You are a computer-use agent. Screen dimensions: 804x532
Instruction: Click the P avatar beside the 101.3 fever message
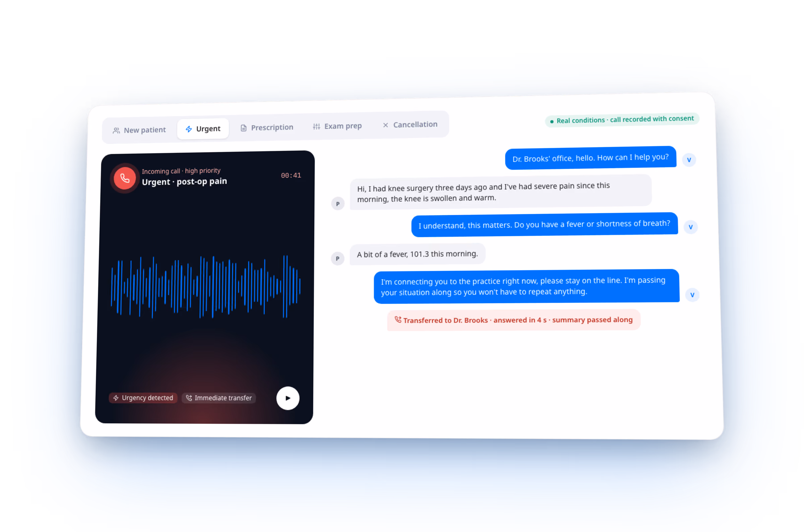pyautogui.click(x=337, y=258)
